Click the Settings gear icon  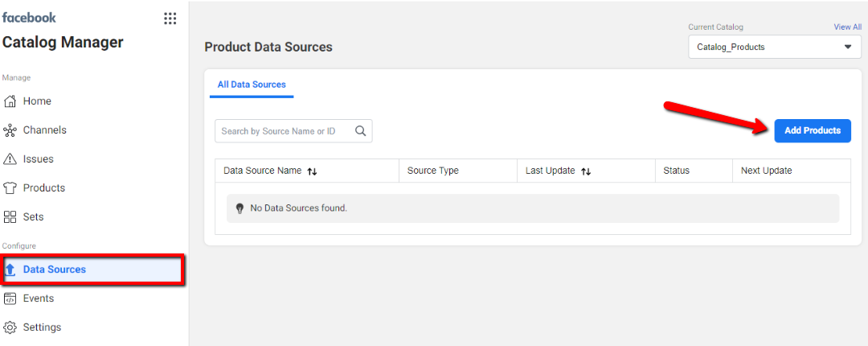(x=10, y=327)
